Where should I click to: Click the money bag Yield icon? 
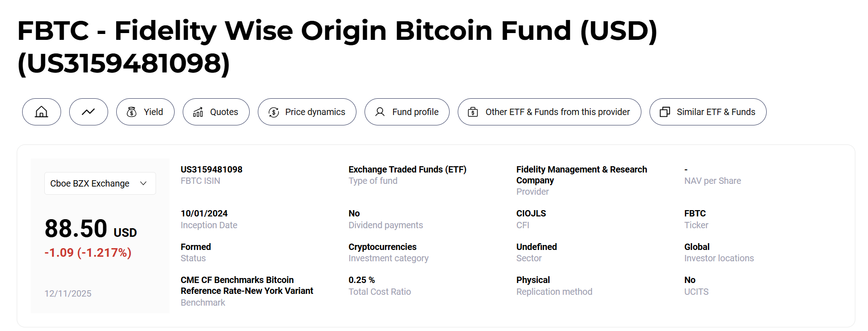coord(132,112)
